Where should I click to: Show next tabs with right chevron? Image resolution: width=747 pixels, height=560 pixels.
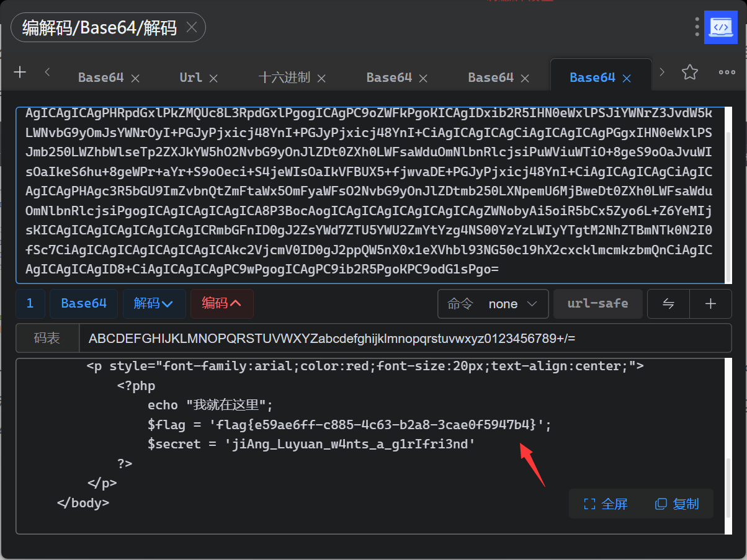point(662,72)
